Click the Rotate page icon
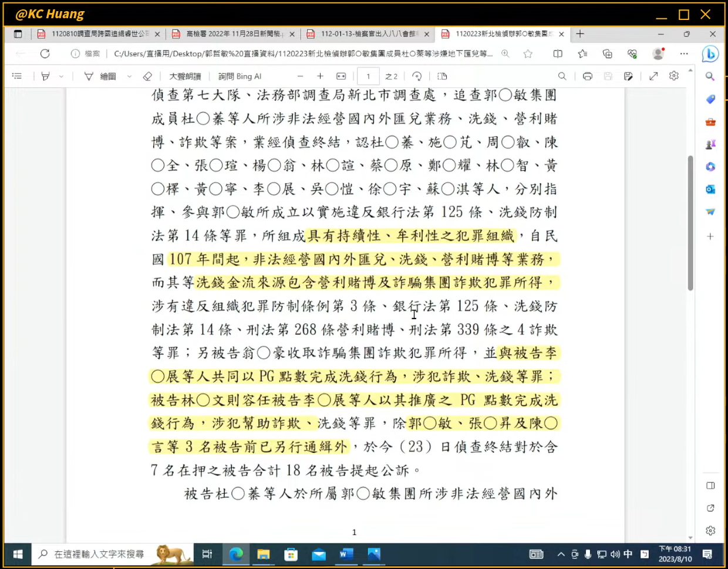Viewport: 728px width, 569px height. click(417, 76)
